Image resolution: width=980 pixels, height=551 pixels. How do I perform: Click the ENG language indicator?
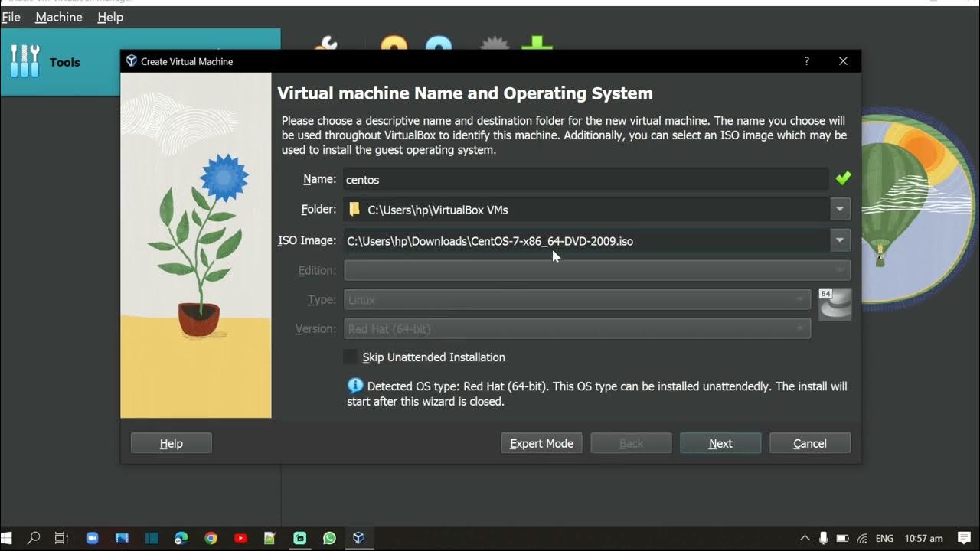pyautogui.click(x=884, y=539)
